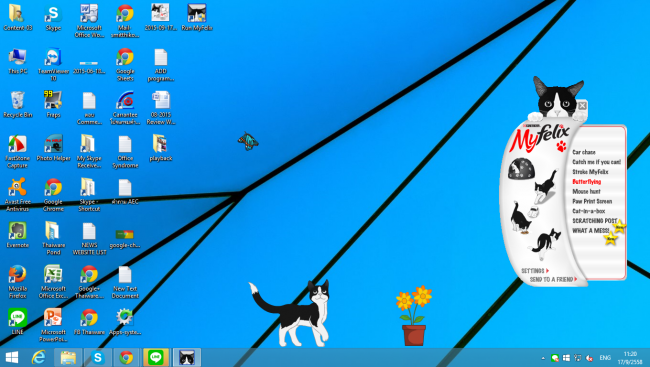Image resolution: width=650 pixels, height=367 pixels.
Task: Click SEND TO A FRIEND link
Action: [553, 280]
